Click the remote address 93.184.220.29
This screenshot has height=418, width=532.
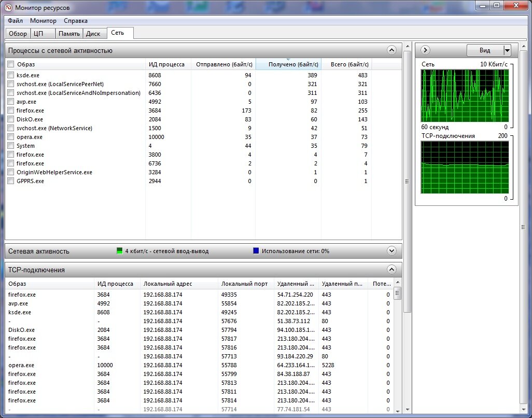295,356
